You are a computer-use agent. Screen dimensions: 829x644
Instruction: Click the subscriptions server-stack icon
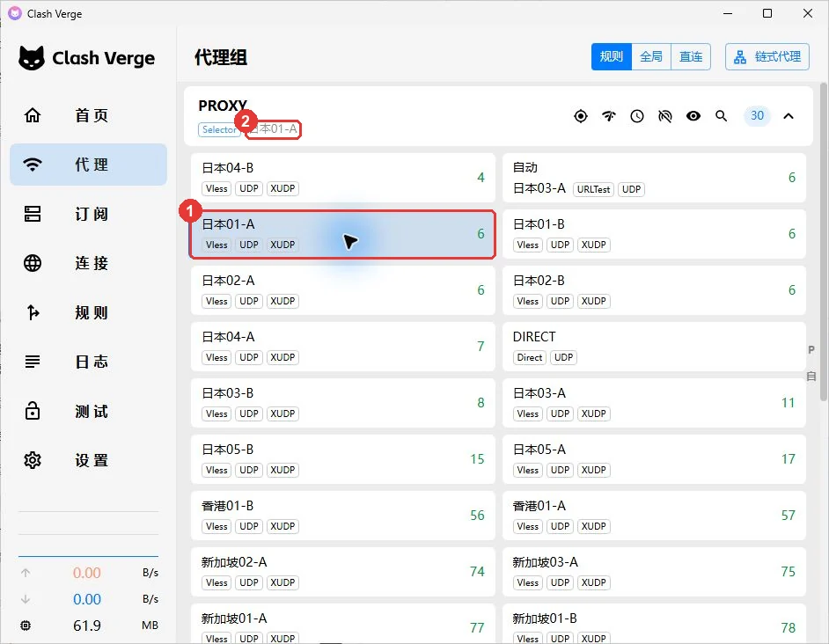point(33,214)
